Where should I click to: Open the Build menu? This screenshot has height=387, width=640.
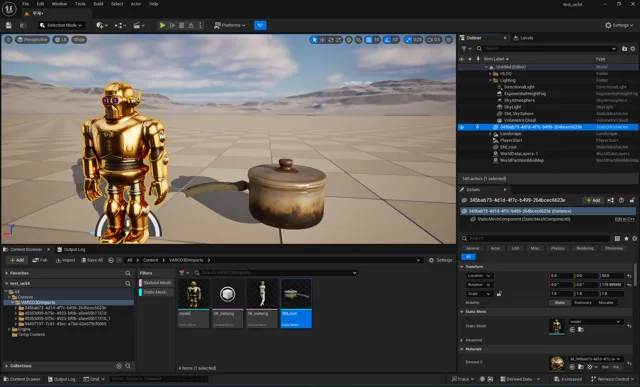click(x=98, y=4)
